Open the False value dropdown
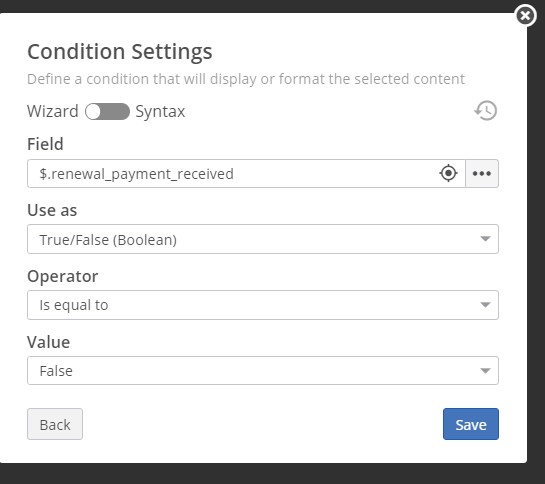545x484 pixels. click(x=263, y=371)
